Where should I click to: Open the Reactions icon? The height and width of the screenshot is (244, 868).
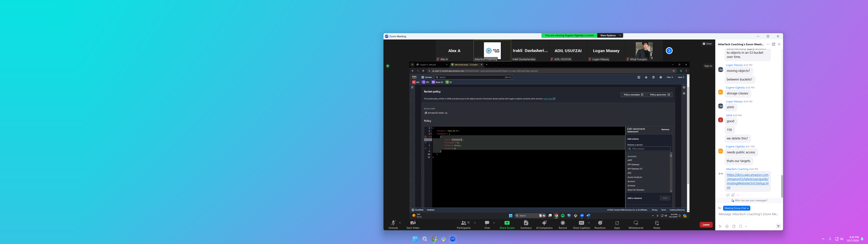pos(600,223)
